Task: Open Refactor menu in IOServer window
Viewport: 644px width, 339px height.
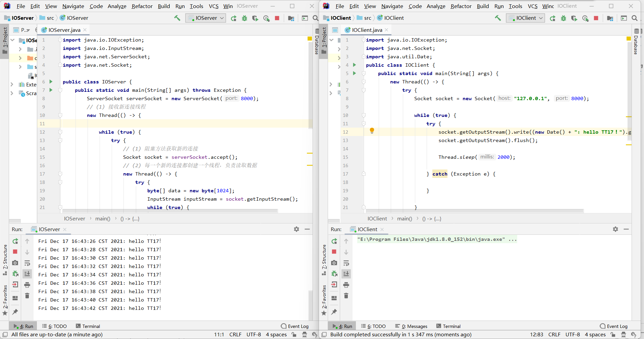Action: pos(142,6)
